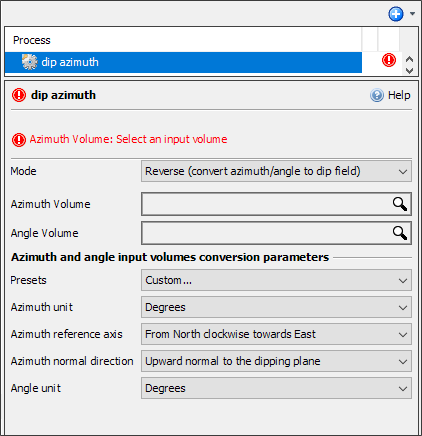This screenshot has width=422, height=436.
Task: Open the Presets dropdown showing Custom
Action: [x=276, y=280]
